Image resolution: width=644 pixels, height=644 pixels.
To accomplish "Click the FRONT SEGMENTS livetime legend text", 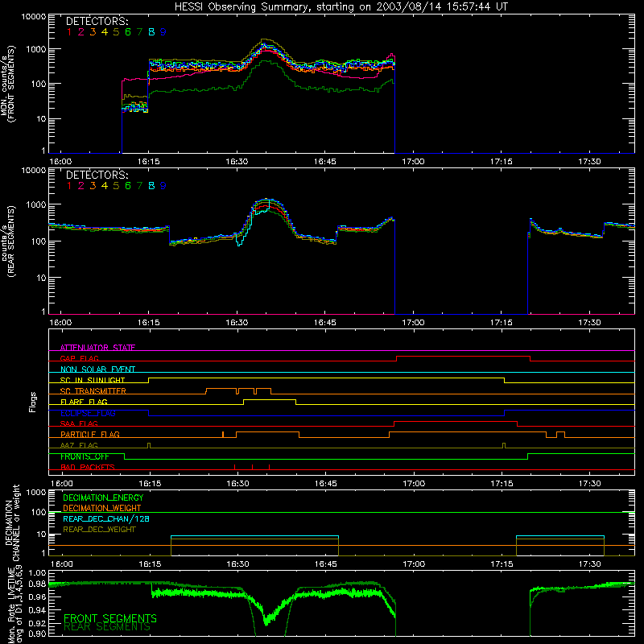I will click(x=110, y=618).
